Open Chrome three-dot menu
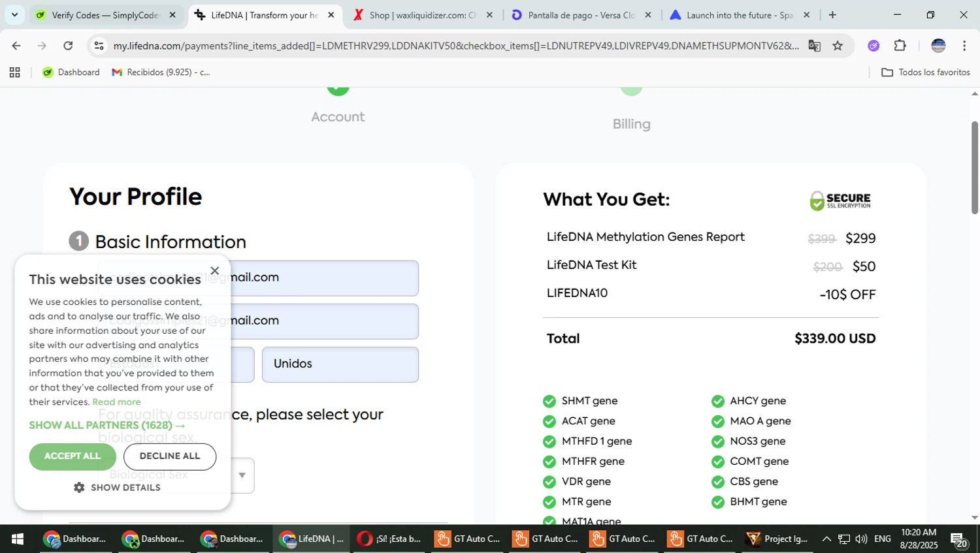Image resolution: width=980 pixels, height=553 pixels. (x=964, y=46)
